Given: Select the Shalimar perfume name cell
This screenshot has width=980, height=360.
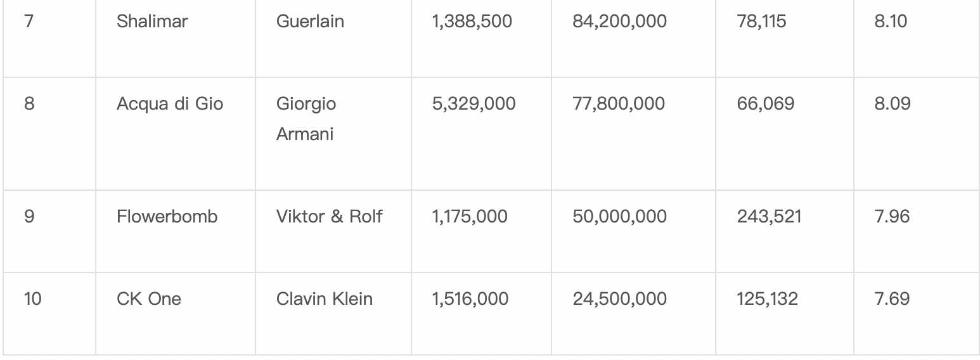Looking at the screenshot, I should tap(176, 39).
